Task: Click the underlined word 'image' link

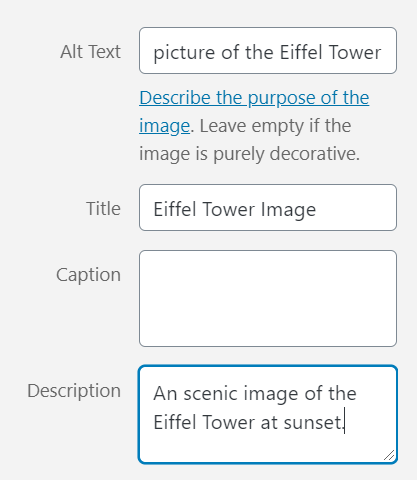Action: coord(164,126)
